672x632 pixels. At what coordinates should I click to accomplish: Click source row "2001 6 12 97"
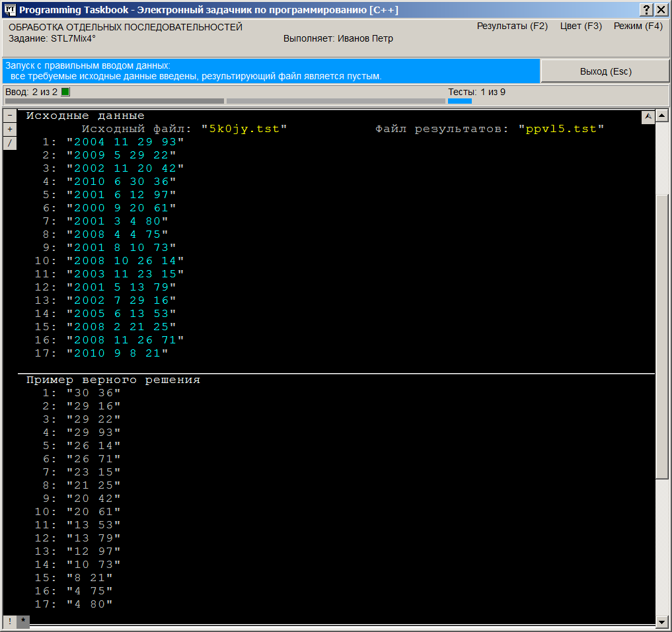(122, 195)
